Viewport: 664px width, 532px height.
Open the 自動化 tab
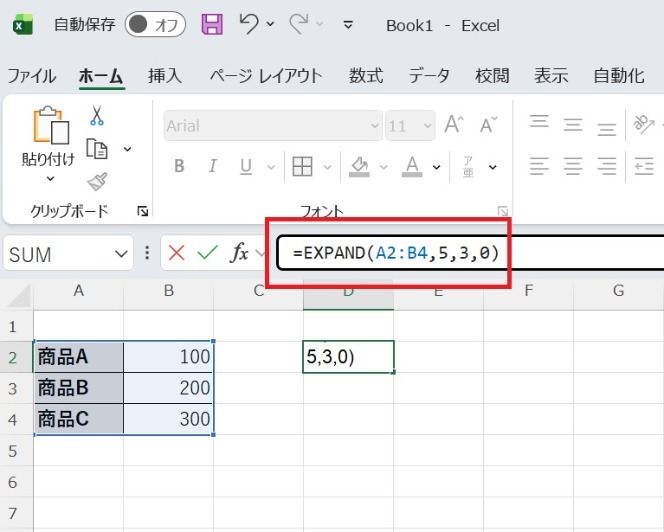619,76
